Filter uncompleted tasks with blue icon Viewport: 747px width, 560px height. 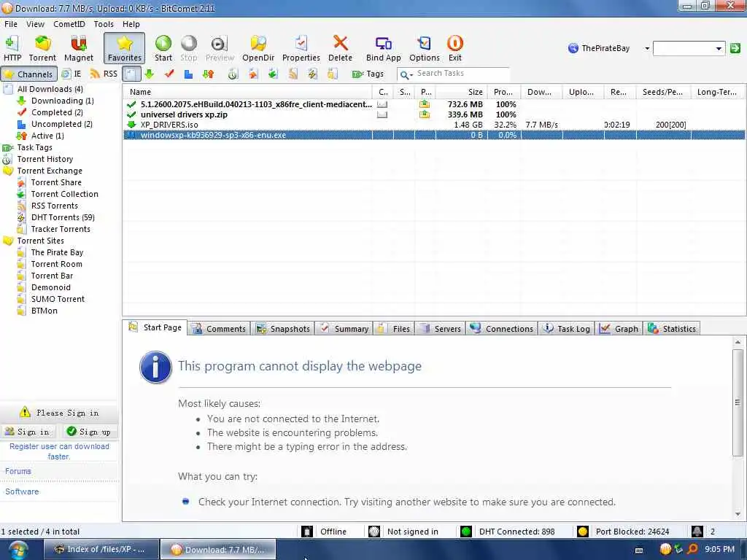pos(189,74)
